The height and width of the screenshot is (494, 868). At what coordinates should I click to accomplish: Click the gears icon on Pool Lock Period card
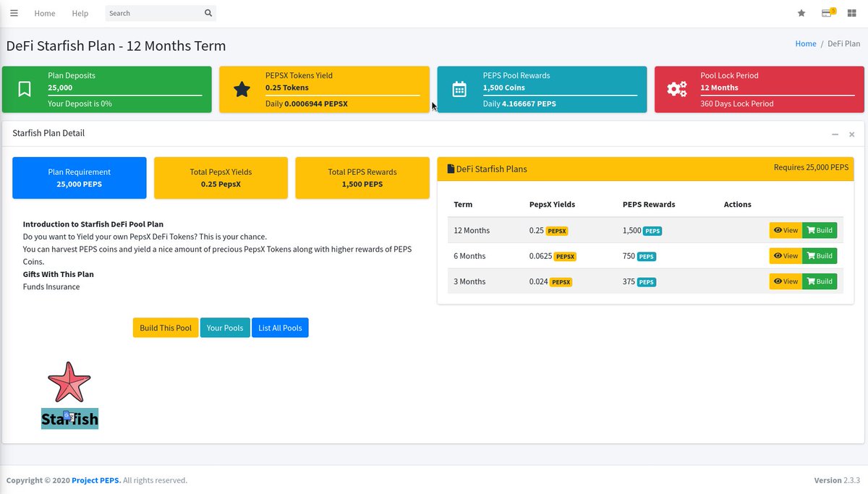tap(676, 88)
